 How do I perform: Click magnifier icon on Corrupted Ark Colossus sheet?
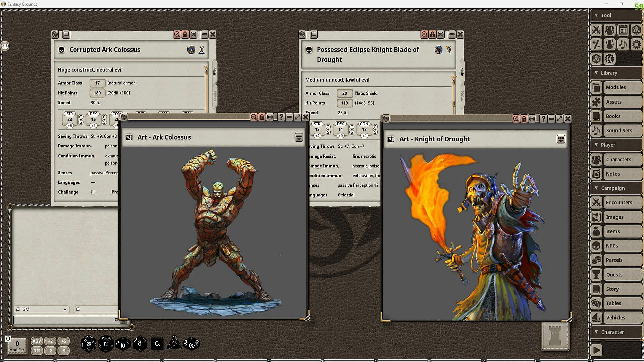coord(177,34)
